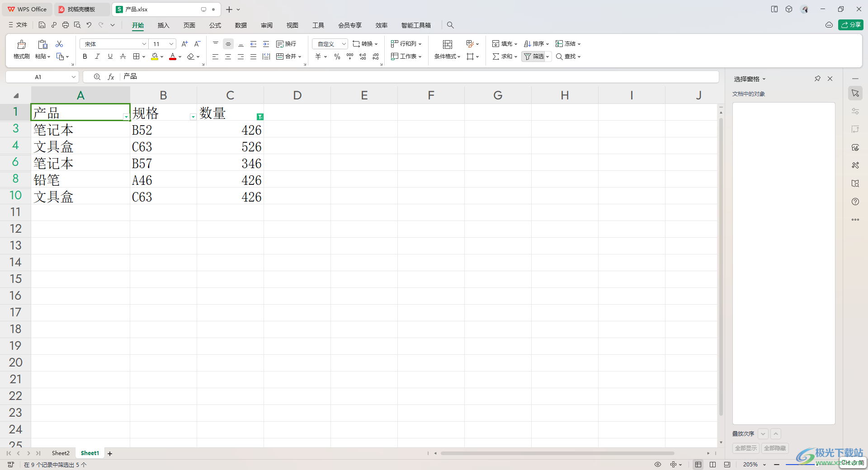868x470 pixels.
Task: Switch to the Sheet2 tab
Action: click(61, 453)
